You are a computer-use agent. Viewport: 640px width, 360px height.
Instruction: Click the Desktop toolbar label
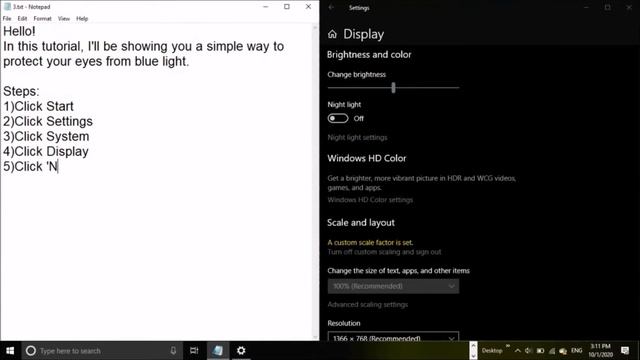coord(492,351)
